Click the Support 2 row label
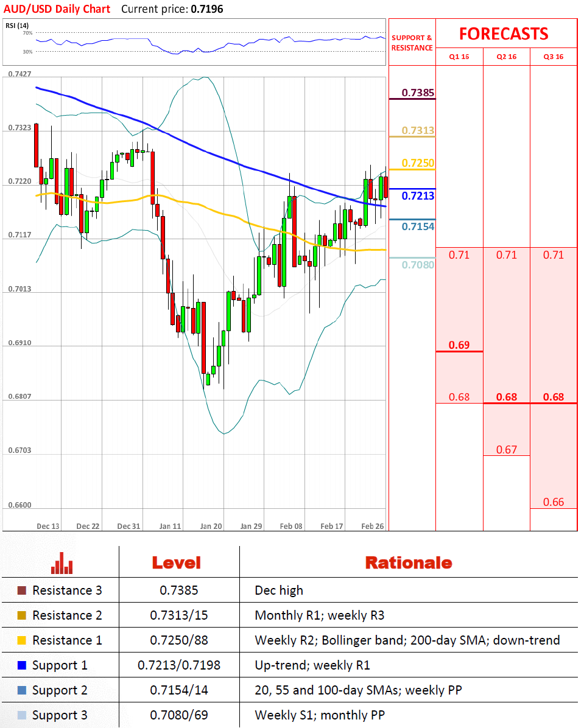 pos(60,691)
